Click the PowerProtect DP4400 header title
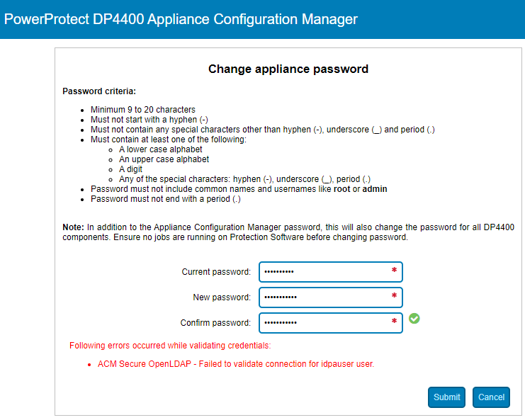The width and height of the screenshot is (525, 420). pyautogui.click(x=181, y=19)
